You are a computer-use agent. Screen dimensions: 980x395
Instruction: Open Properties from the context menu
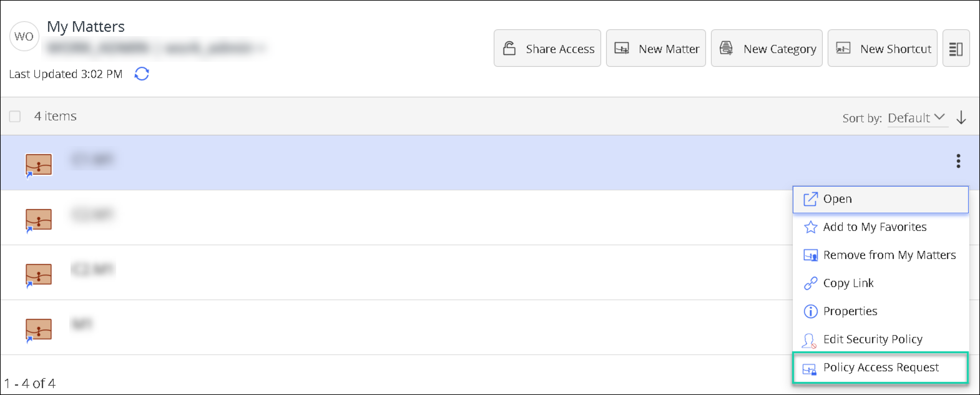point(850,311)
